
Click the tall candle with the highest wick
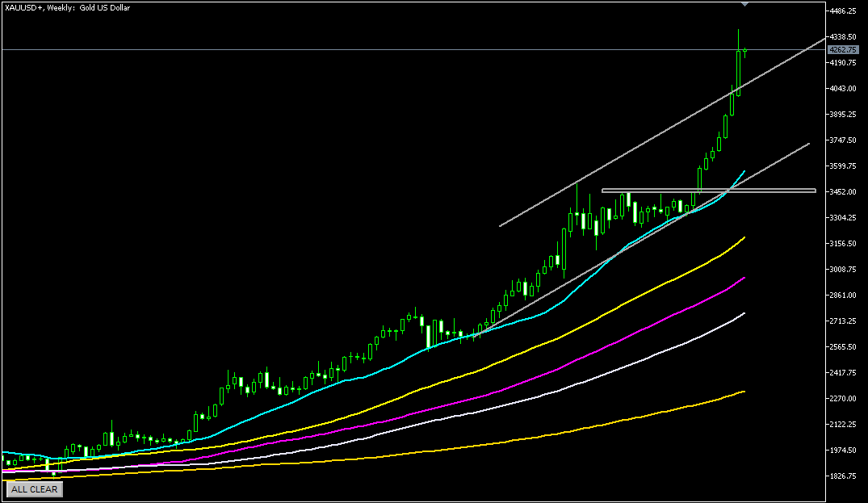pos(738,71)
